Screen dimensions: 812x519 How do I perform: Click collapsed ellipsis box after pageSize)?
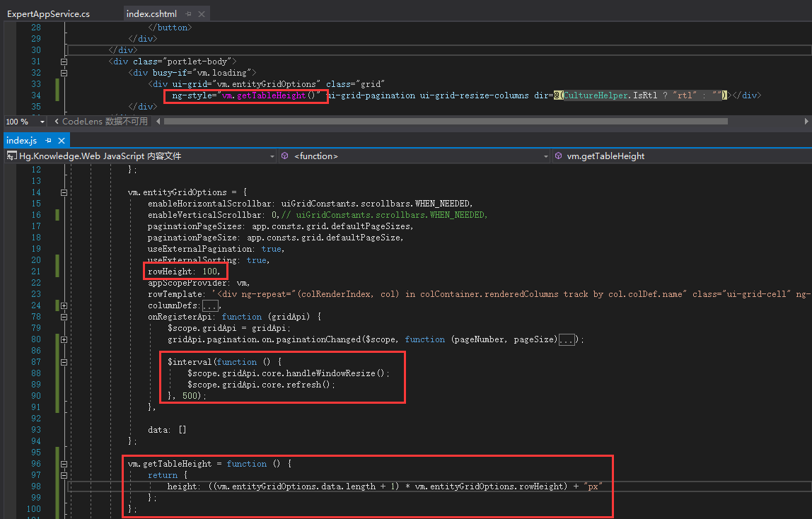click(567, 340)
